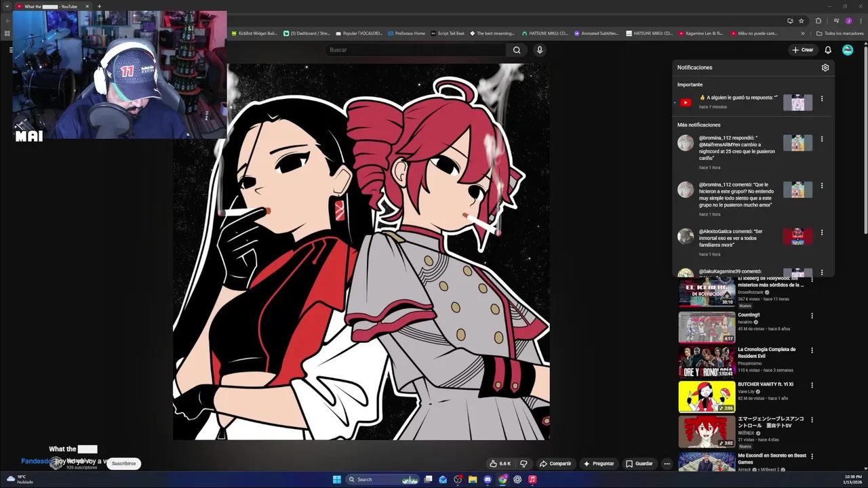This screenshot has height=488, width=868.
Task: Open notification settings gear icon
Action: click(x=825, y=68)
